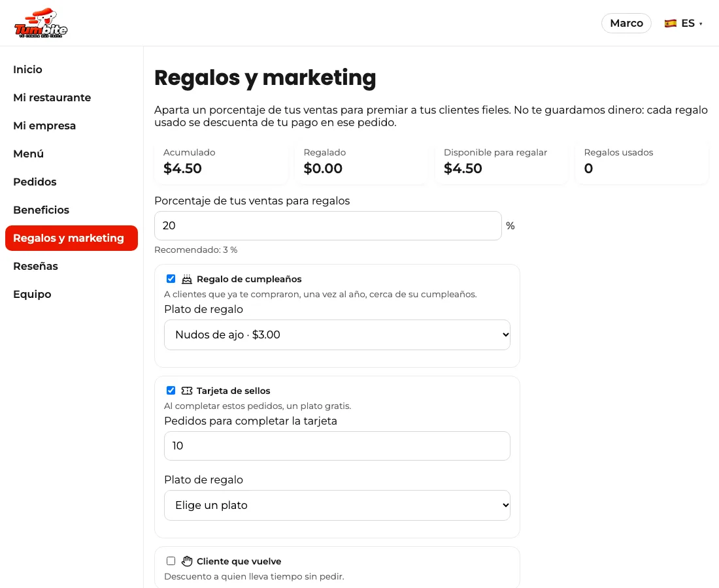Click the Regalado $0.00 value
Screen dimensions: 719x588
(x=323, y=169)
